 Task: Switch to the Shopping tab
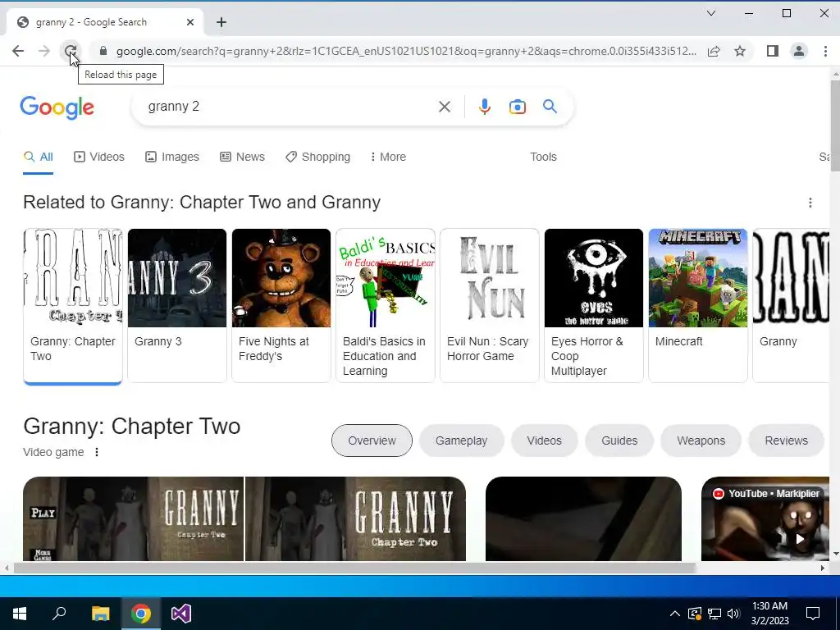[317, 157]
